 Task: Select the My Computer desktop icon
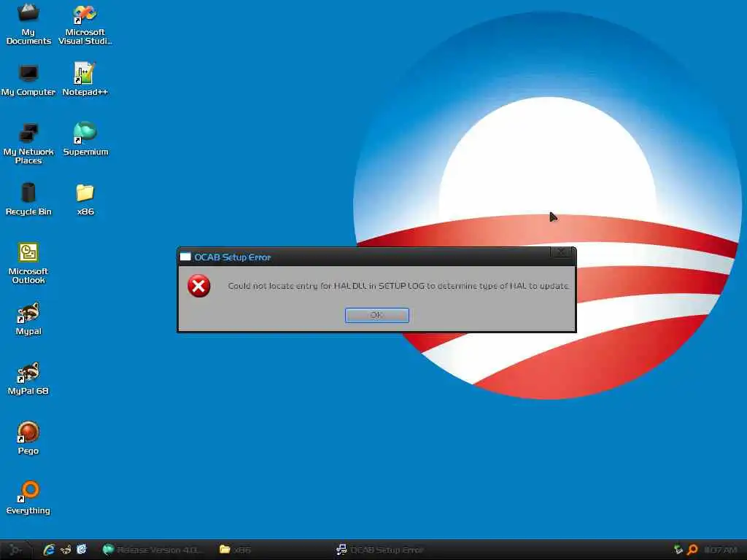(28, 80)
